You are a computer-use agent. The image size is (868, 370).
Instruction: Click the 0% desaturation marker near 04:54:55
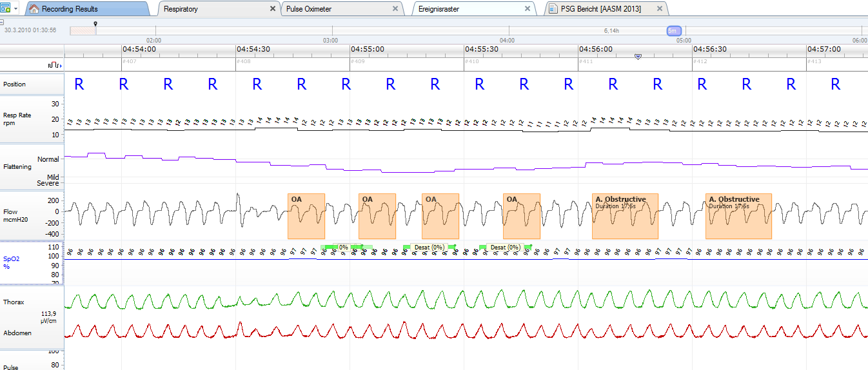[x=344, y=247]
